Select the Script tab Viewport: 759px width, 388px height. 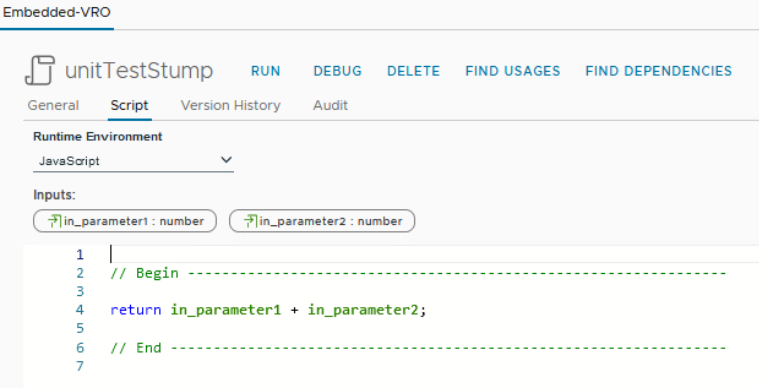pos(129,105)
